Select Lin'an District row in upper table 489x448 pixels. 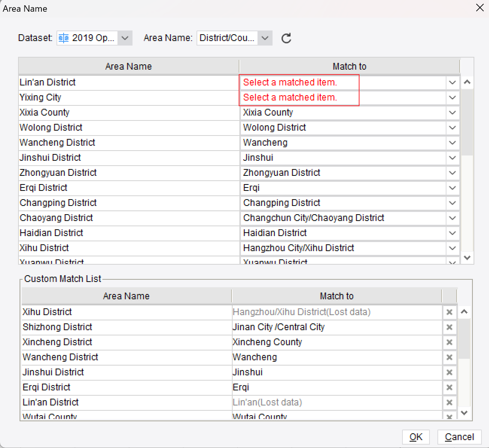tap(129, 82)
